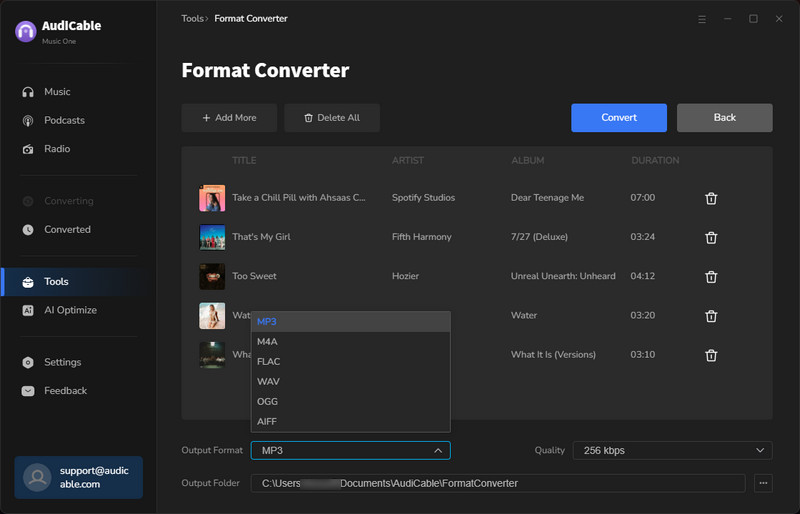Open the Music section headphones icon
This screenshot has width=800, height=514.
[x=28, y=92]
